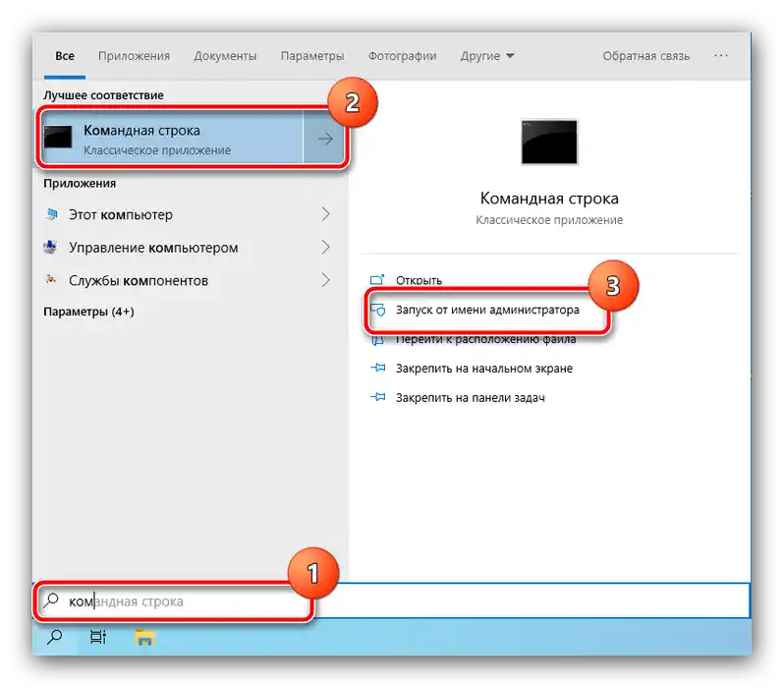Focus the search box with командная строка
Screen dimensions: 784x688
click(x=391, y=601)
